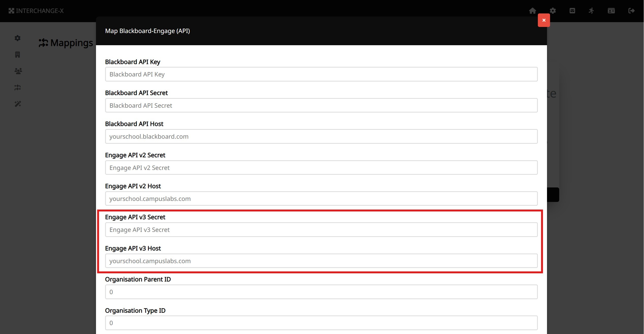644x334 pixels.
Task: Focus the Engage API v3 Host input
Action: pyautogui.click(x=321, y=261)
